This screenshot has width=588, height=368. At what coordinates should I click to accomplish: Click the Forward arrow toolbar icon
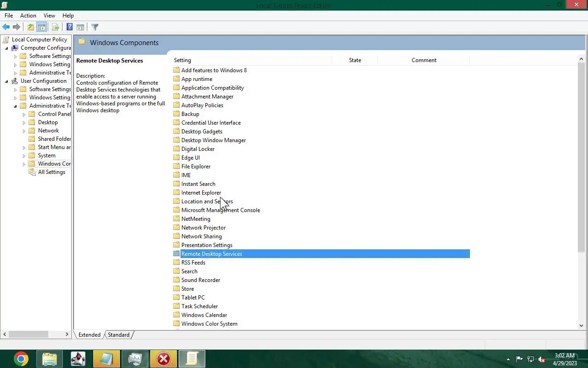tap(17, 27)
